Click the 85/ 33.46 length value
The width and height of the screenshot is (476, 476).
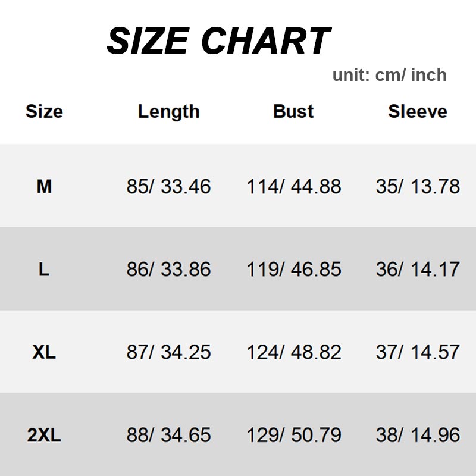(x=168, y=187)
